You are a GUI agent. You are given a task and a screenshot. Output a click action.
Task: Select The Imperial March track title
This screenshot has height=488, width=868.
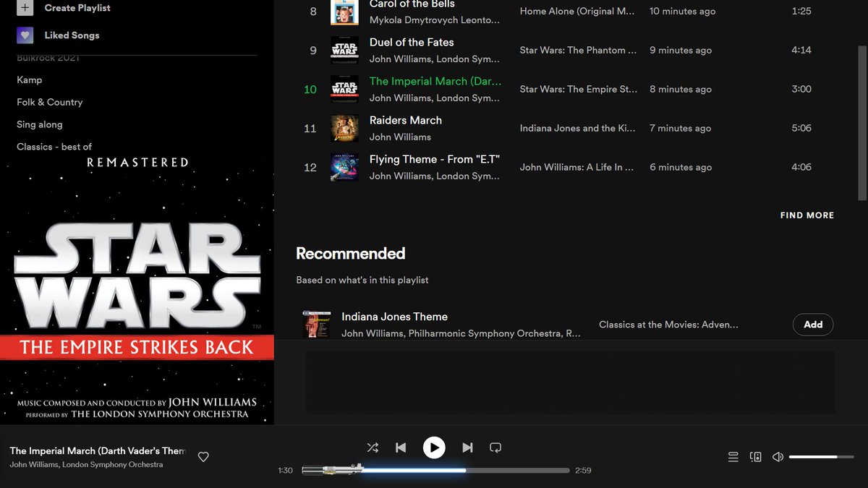[435, 82]
